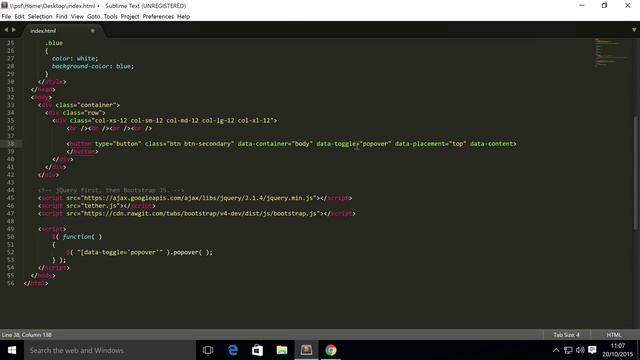
Task: Open the Preferences menu
Action: pyautogui.click(x=158, y=17)
